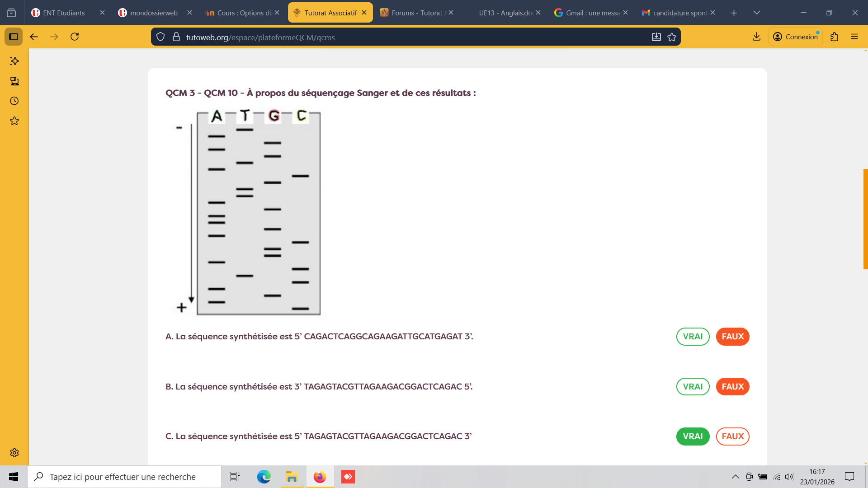The image size is (868, 488).
Task: Open the Downloads panel icon
Action: [756, 37]
